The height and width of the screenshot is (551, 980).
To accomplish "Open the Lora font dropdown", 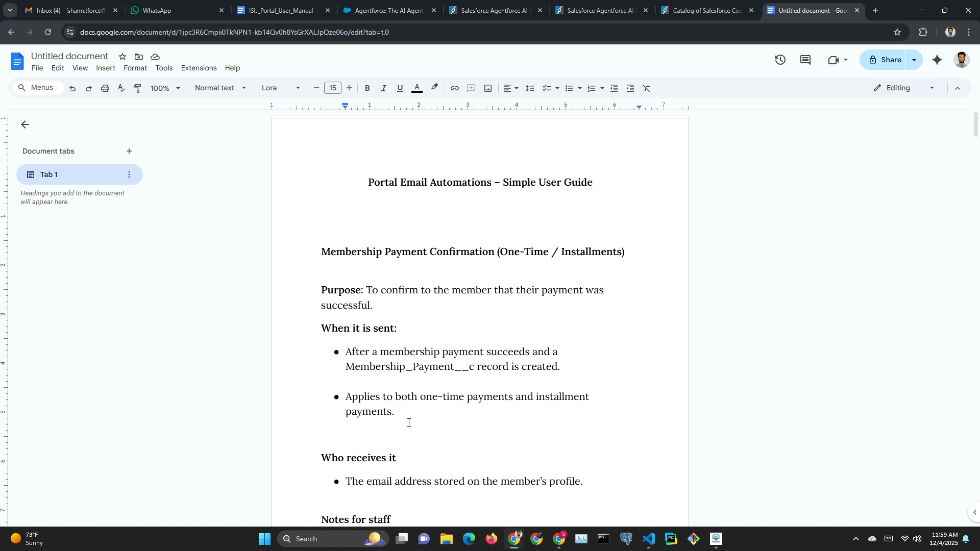I will pyautogui.click(x=281, y=88).
